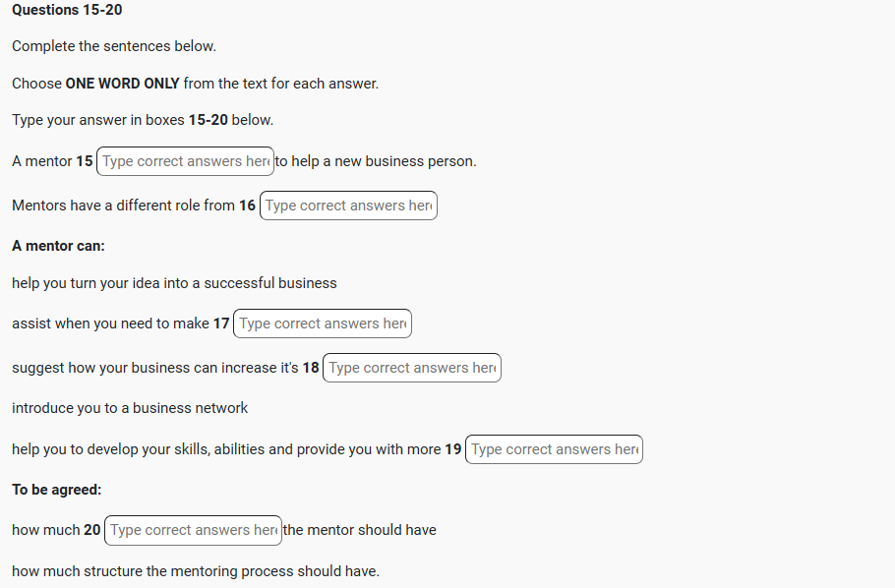The image size is (895, 588).
Task: Click the question 18 answer input
Action: tap(412, 368)
